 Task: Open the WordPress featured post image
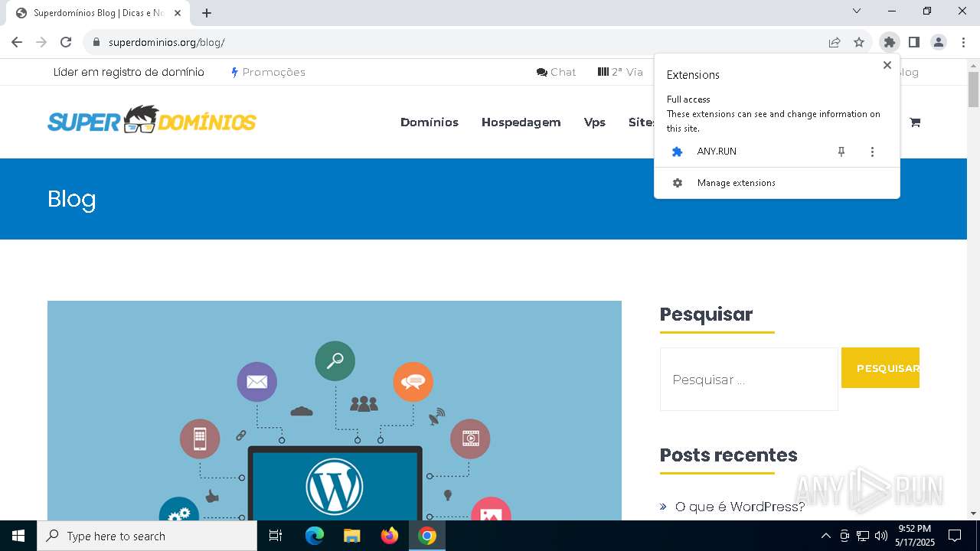tap(335, 410)
